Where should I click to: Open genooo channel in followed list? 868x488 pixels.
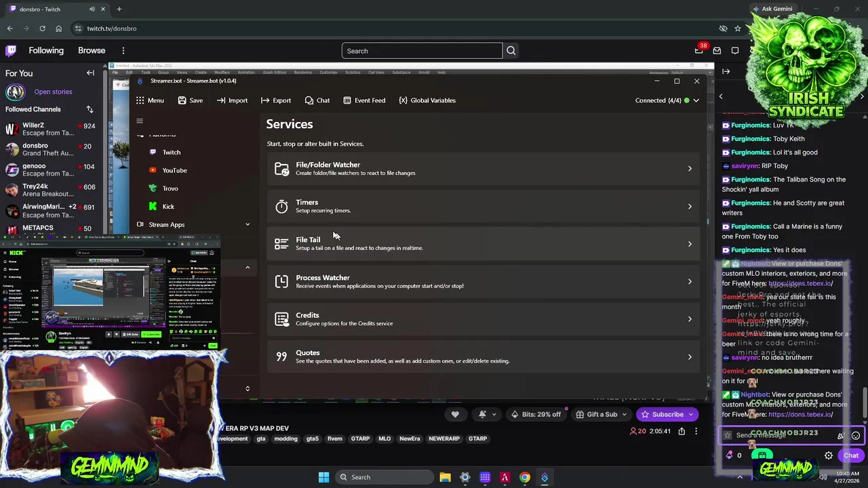click(x=50, y=169)
